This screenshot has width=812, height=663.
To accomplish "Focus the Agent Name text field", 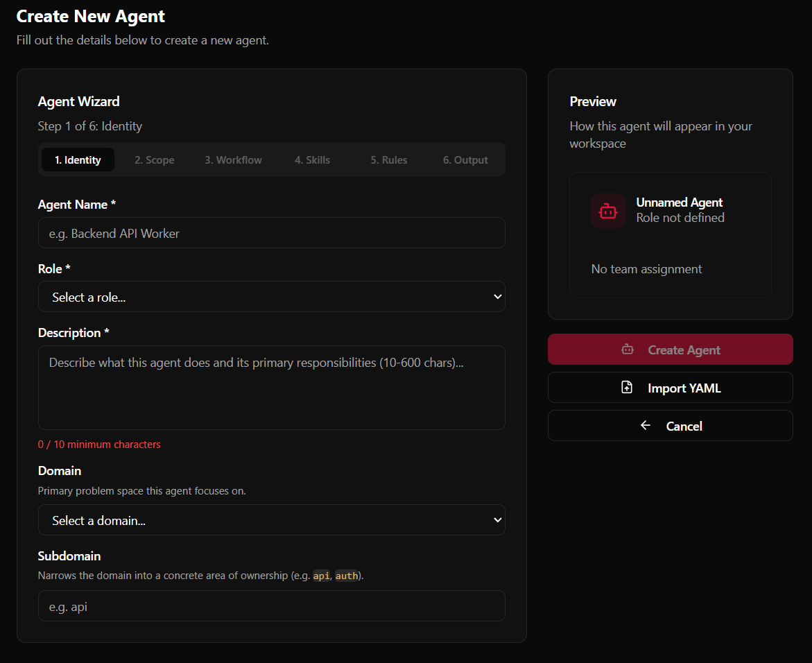I will click(271, 234).
